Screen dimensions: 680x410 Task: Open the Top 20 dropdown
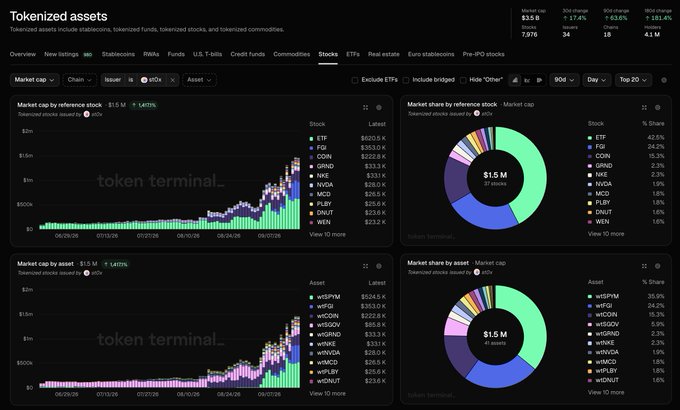tap(633, 80)
